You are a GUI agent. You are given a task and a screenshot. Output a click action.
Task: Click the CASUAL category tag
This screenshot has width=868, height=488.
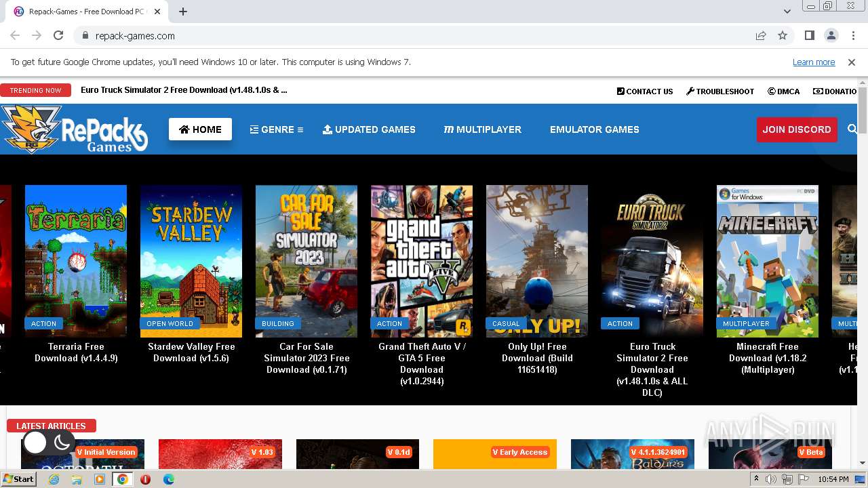tap(506, 323)
